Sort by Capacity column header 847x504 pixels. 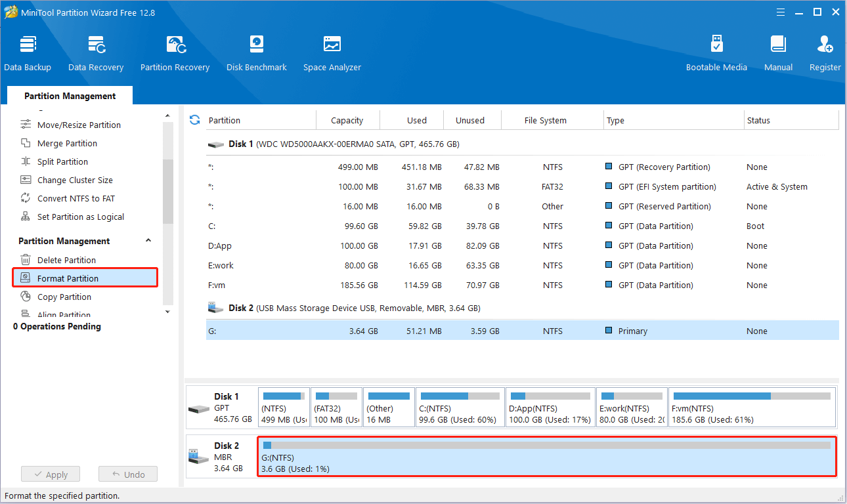[347, 120]
